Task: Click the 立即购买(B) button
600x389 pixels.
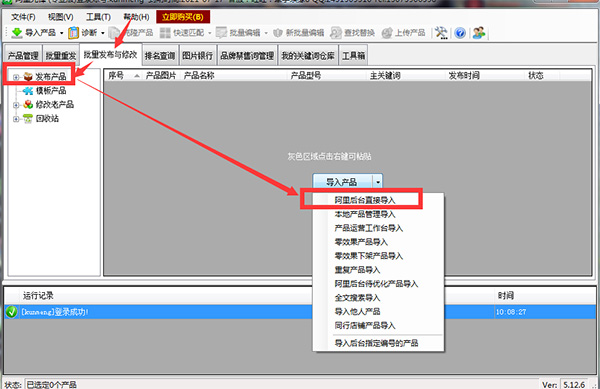Action: coord(183,17)
